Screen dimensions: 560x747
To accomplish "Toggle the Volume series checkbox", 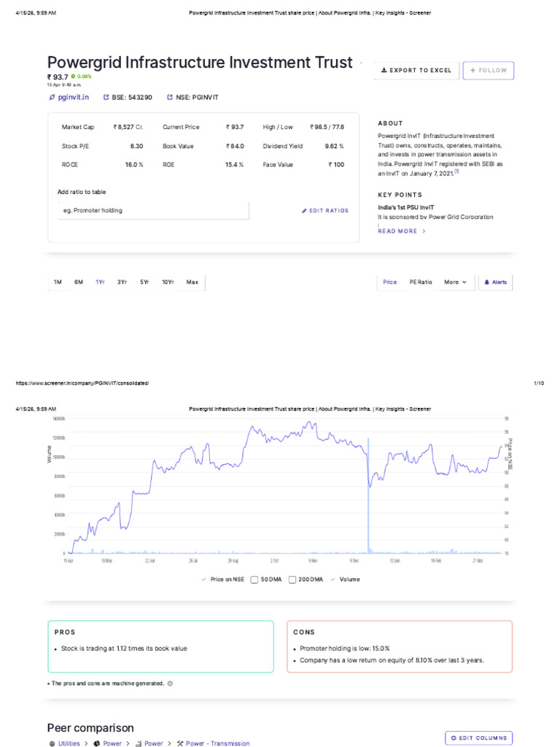I will point(332,579).
